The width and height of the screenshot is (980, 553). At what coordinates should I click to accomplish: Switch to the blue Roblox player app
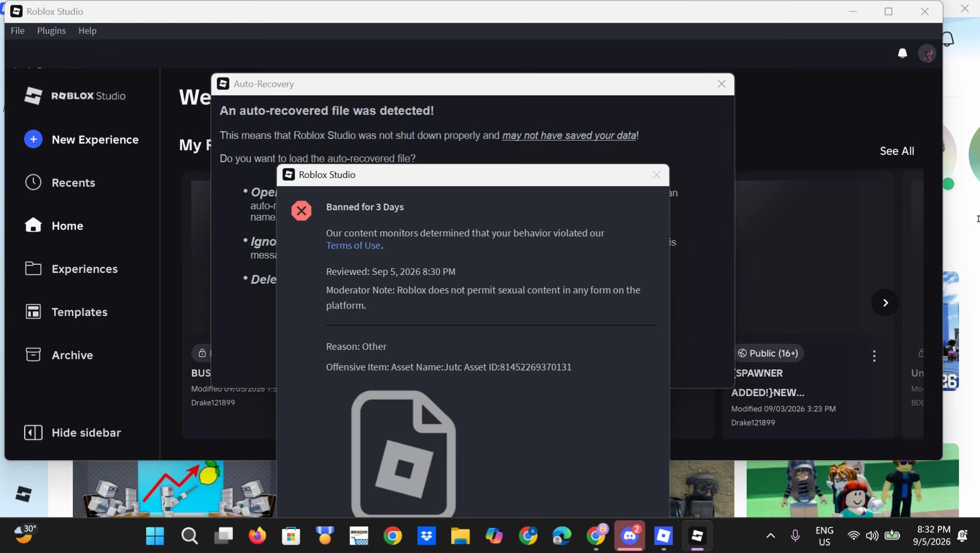pos(663,536)
